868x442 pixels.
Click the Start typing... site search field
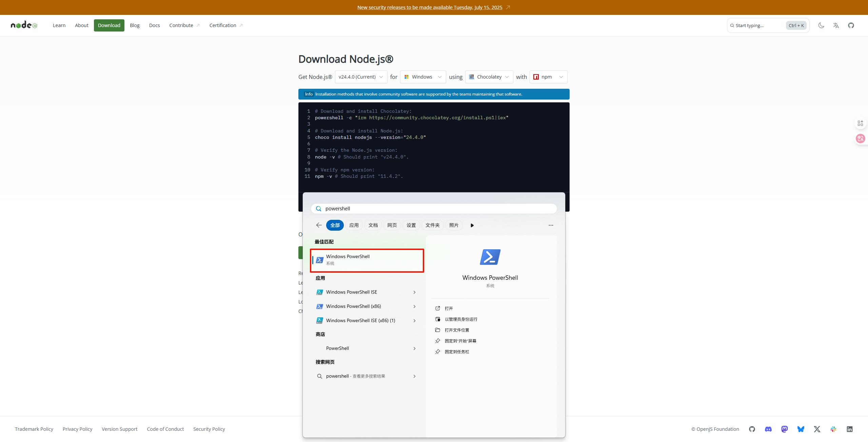click(768, 25)
